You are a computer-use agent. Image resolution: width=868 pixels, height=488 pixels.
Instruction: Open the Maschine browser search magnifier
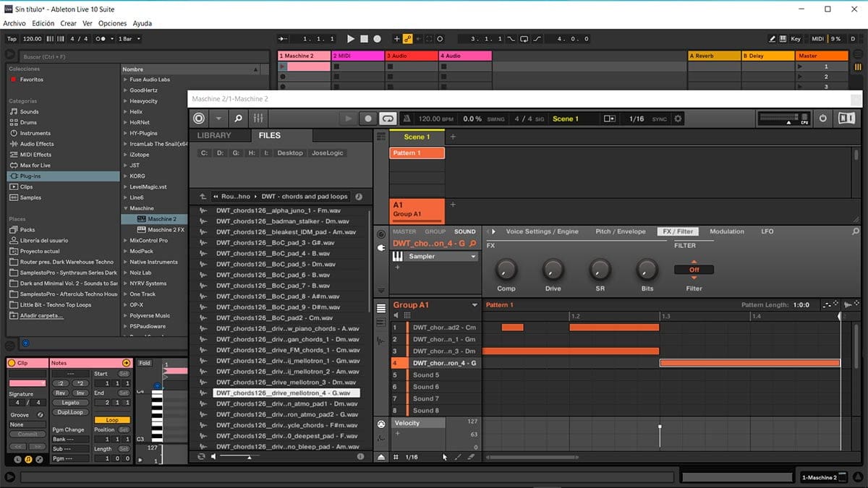(238, 119)
